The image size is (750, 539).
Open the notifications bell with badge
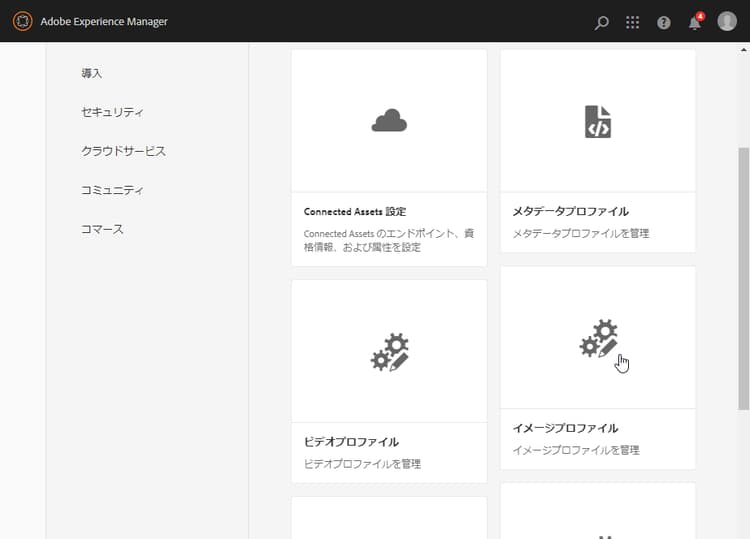[695, 22]
